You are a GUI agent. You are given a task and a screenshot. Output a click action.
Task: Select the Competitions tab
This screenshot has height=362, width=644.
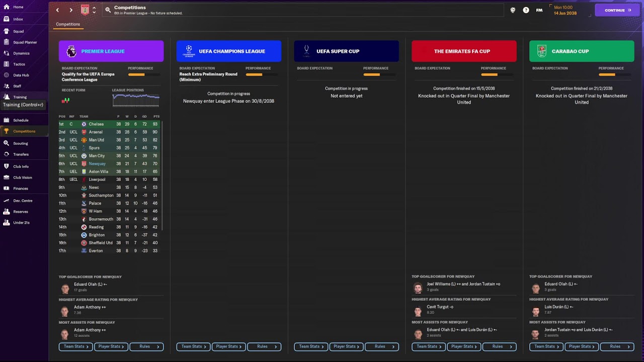(x=68, y=24)
